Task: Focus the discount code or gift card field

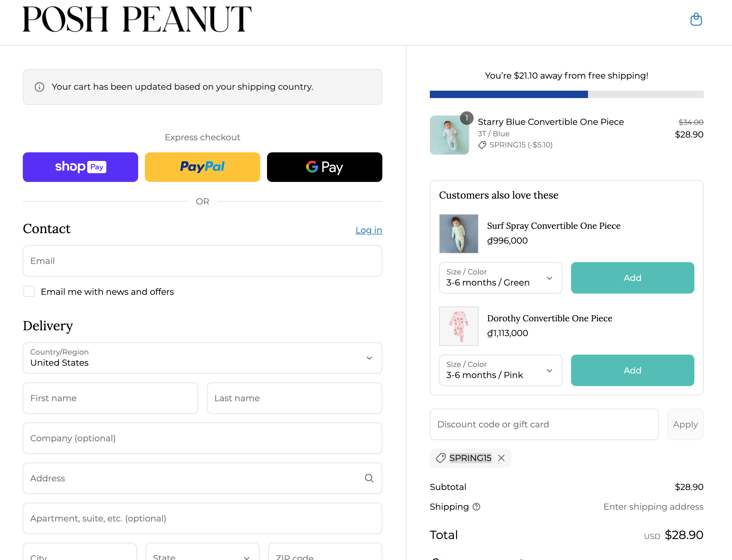Action: coord(544,424)
